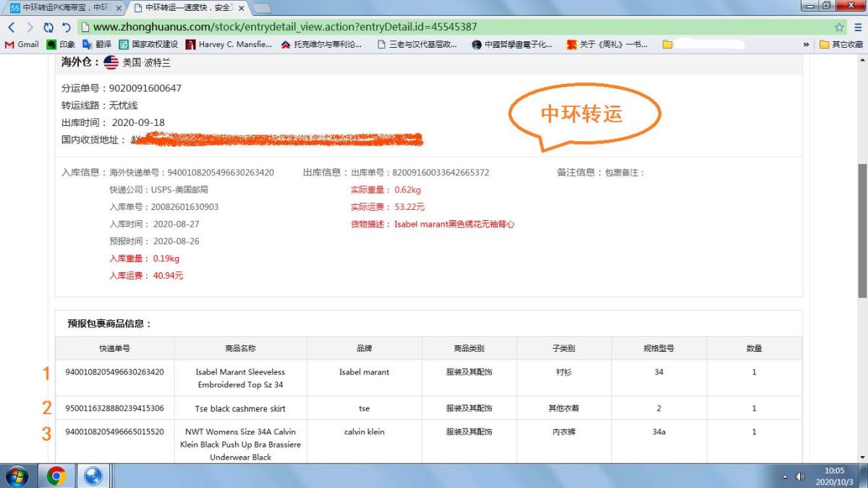The image size is (868, 488).
Task: Open the Gmail bookmark
Action: (x=22, y=44)
